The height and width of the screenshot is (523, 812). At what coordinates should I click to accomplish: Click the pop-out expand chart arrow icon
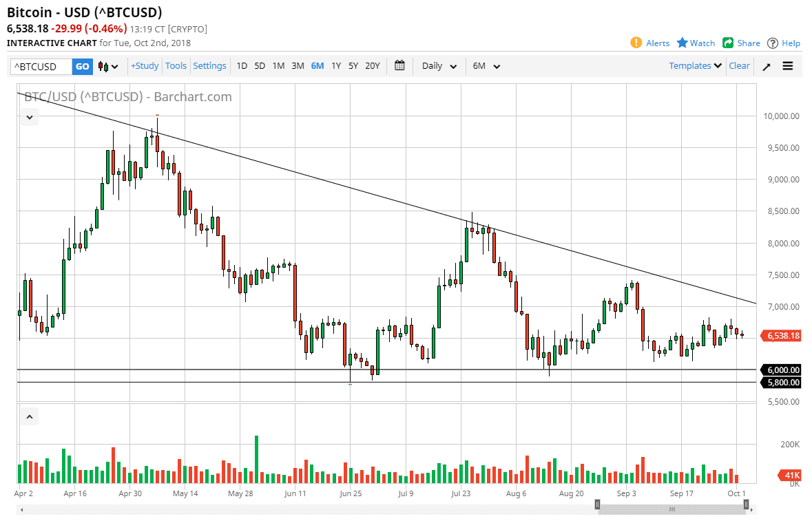[x=767, y=67]
